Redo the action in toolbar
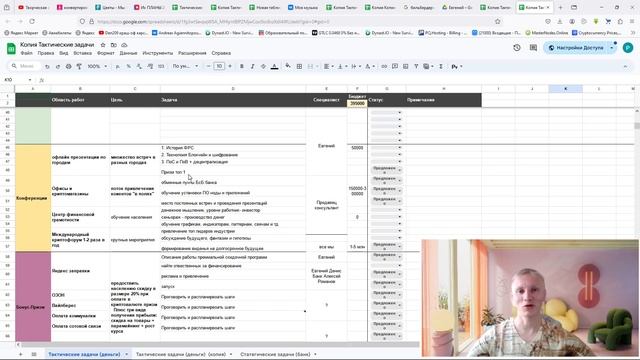The width and height of the screenshot is (640, 360). [58, 66]
